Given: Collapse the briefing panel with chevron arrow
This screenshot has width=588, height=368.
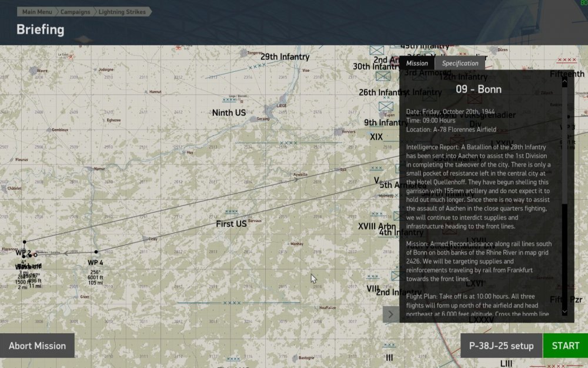Looking at the screenshot, I should click(391, 314).
